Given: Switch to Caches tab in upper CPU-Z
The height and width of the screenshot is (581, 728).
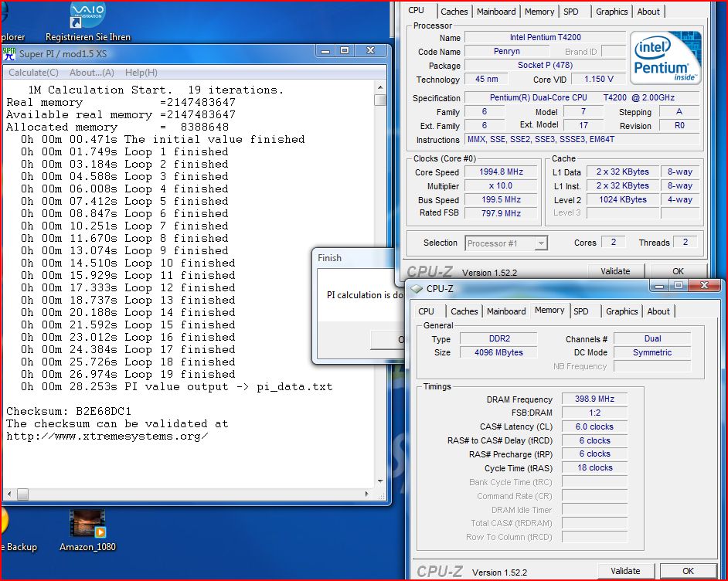Looking at the screenshot, I should [x=454, y=12].
